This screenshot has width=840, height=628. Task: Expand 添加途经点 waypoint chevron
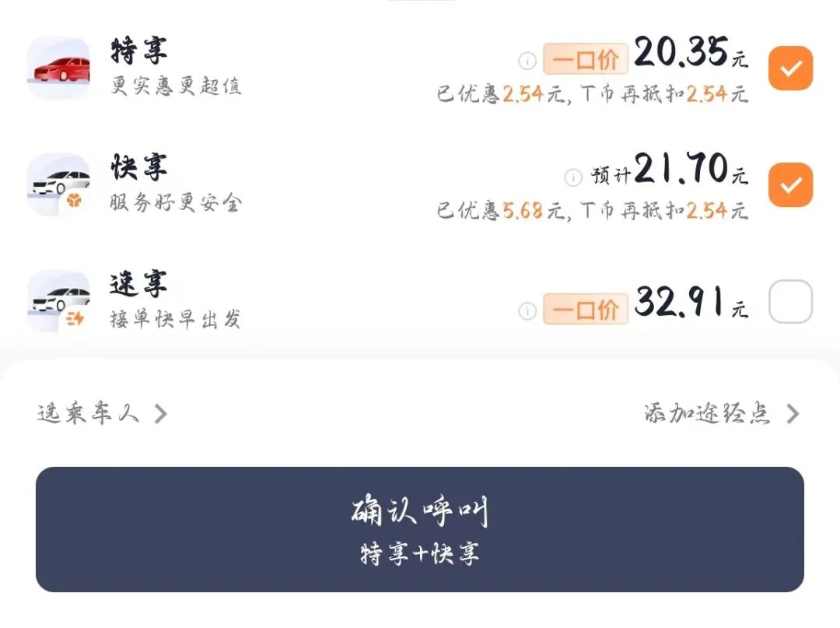(793, 413)
